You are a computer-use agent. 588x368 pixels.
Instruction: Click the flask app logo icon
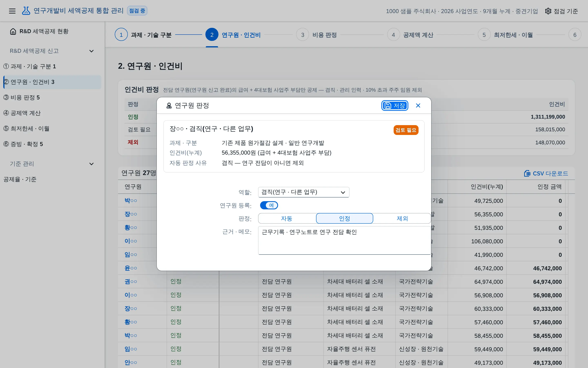(26, 11)
